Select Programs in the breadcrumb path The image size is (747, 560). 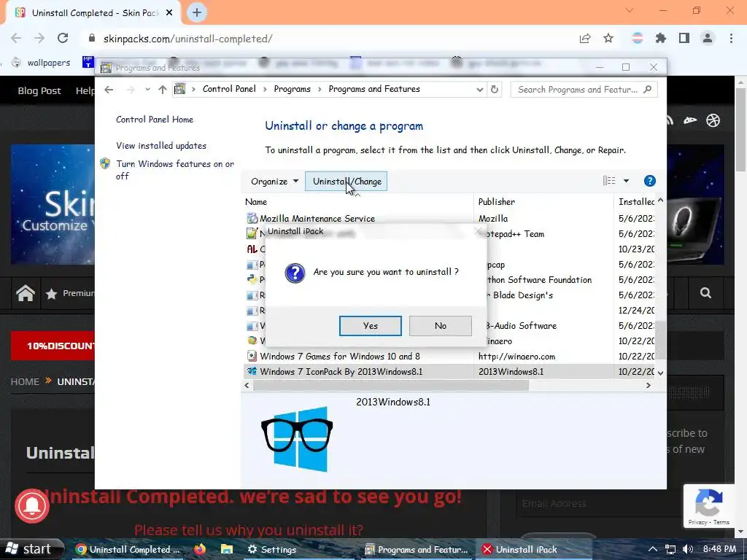tap(292, 89)
